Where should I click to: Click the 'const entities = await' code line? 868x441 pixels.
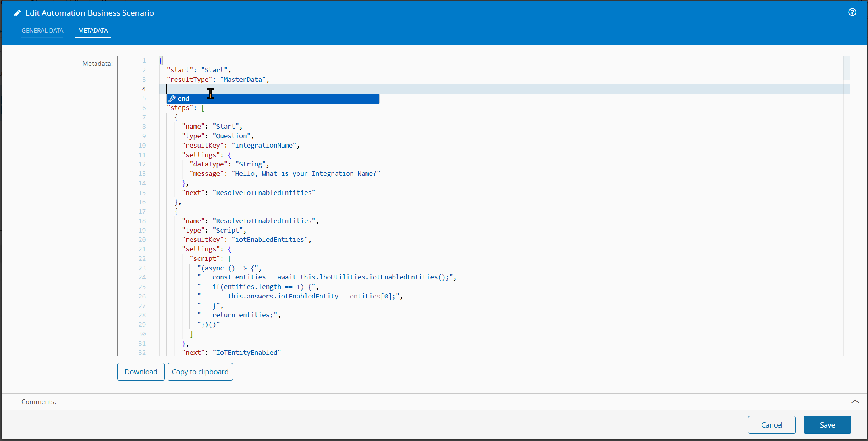click(x=327, y=277)
